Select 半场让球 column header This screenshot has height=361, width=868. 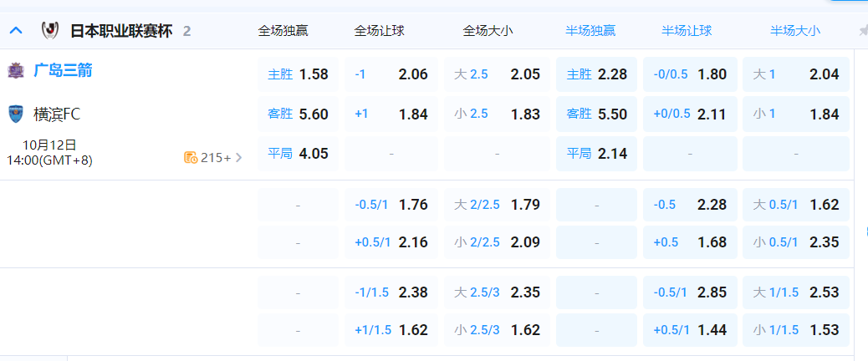click(687, 31)
